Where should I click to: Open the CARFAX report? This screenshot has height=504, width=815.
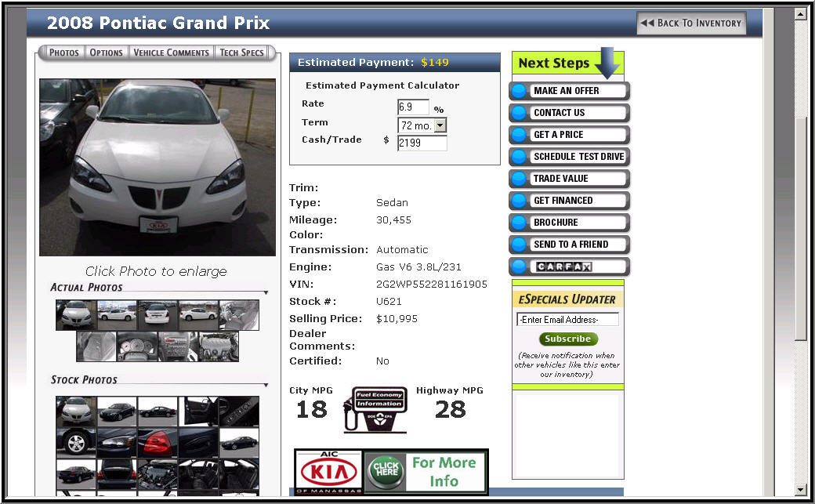(x=569, y=267)
